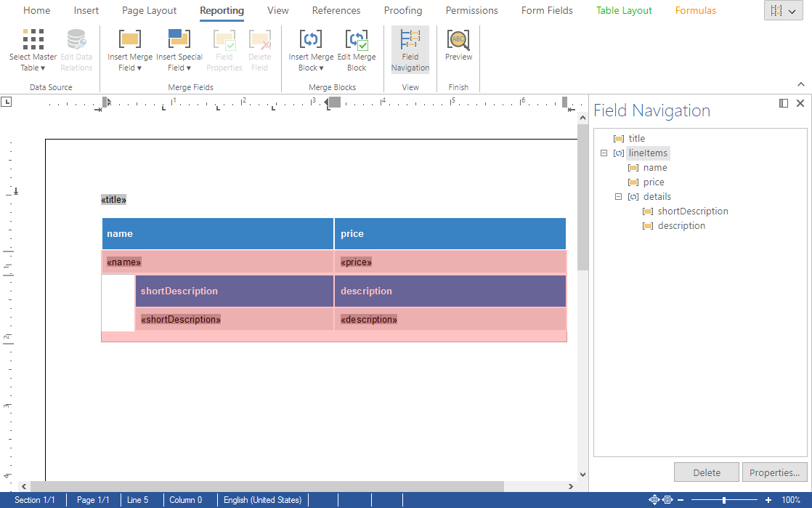
Task: Switch to the Home tab
Action: [37, 10]
